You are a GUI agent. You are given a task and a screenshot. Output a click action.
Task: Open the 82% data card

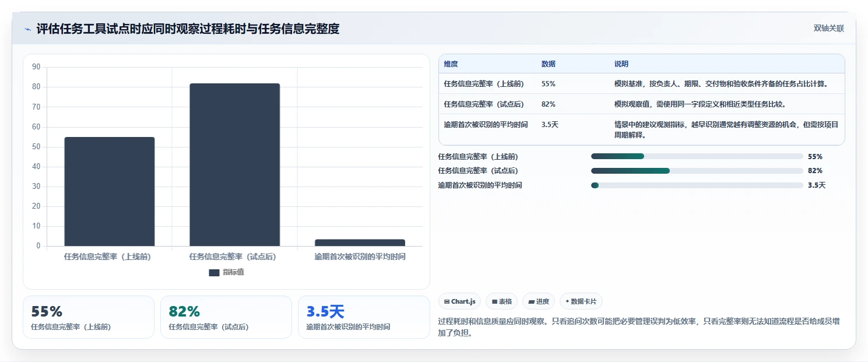click(226, 317)
